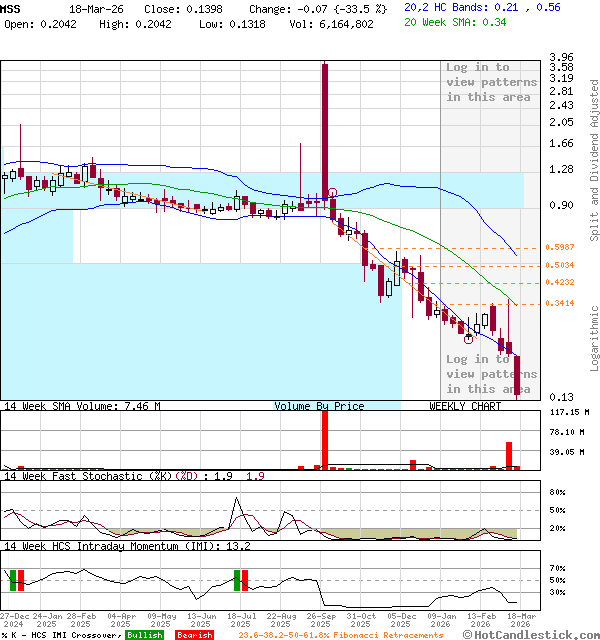Select the Volume By Price label
This screenshot has height=640, width=600.
click(x=319, y=406)
